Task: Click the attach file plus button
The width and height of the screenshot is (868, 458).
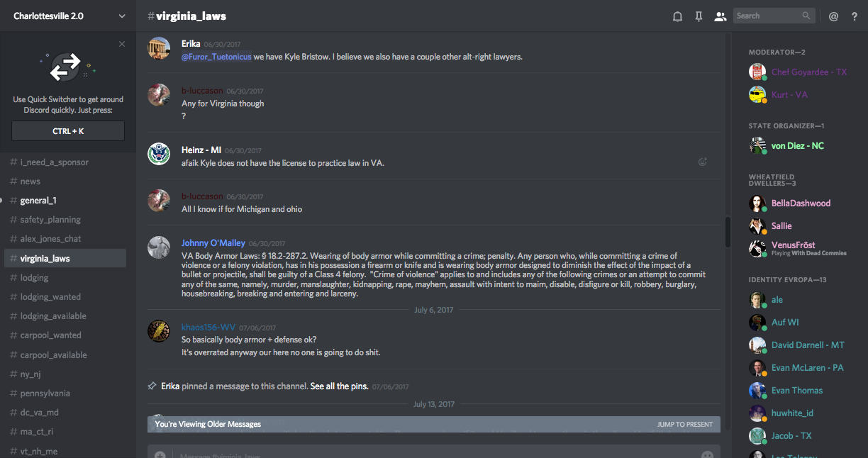Action: pos(160,454)
